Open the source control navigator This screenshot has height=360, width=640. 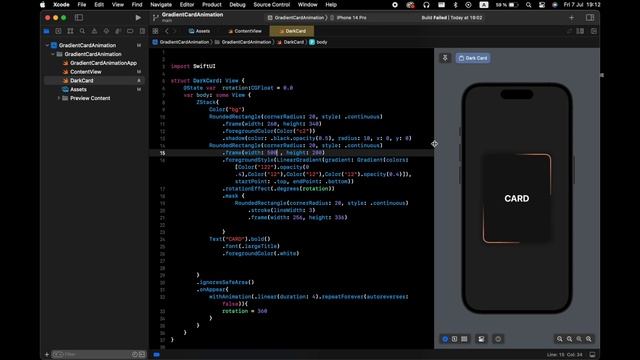[x=58, y=31]
